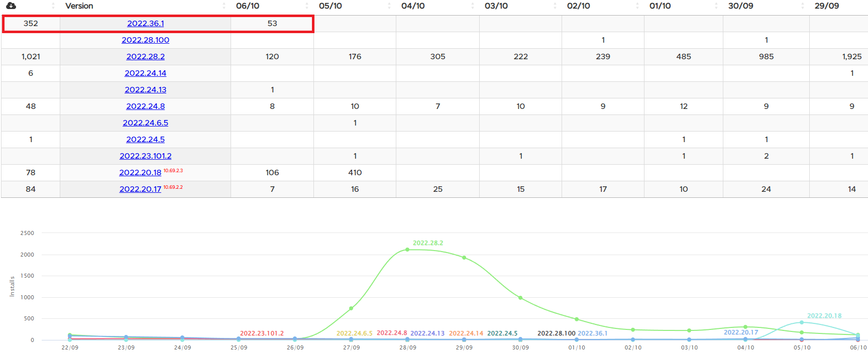Click the 06/10 column header

point(248,6)
